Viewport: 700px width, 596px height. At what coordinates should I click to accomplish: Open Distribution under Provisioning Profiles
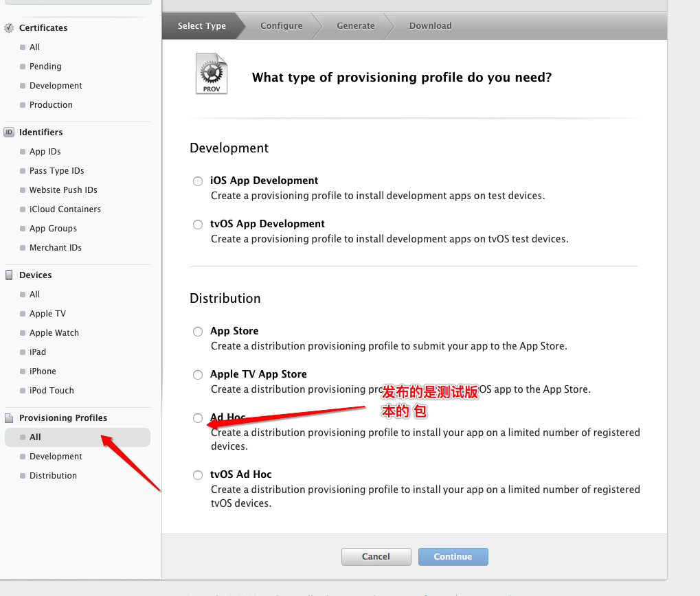pos(53,476)
